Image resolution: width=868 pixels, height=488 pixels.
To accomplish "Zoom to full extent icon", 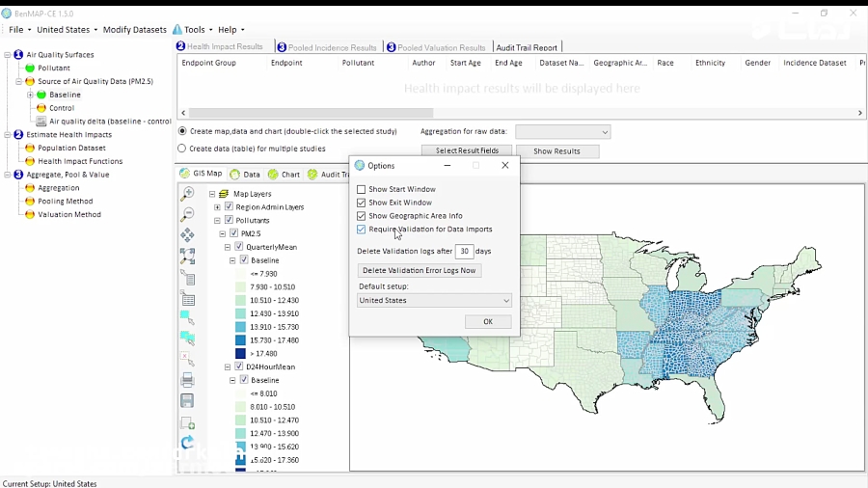I will 188,256.
